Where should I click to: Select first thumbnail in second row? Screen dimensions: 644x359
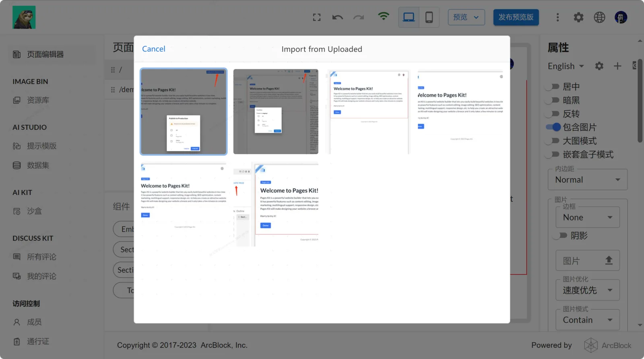[184, 204]
